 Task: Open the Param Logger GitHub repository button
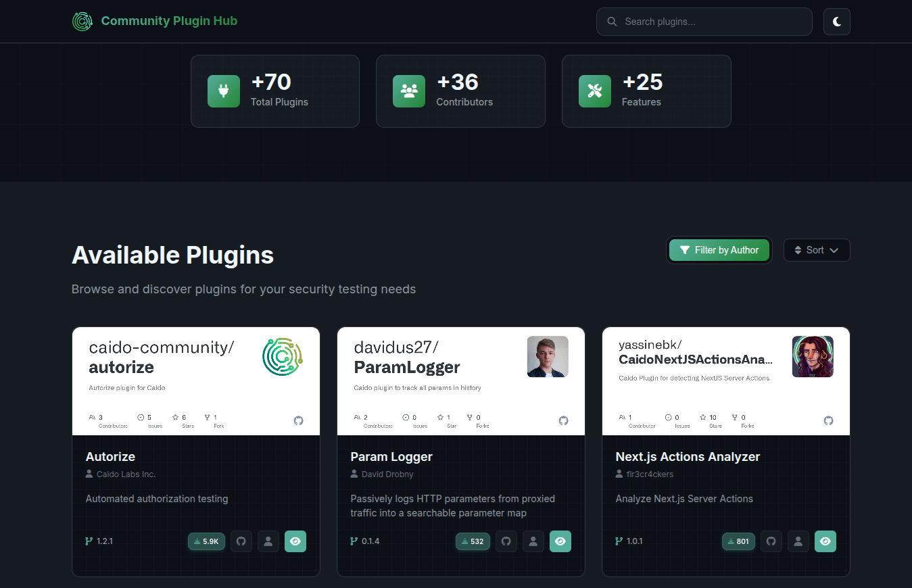[506, 541]
